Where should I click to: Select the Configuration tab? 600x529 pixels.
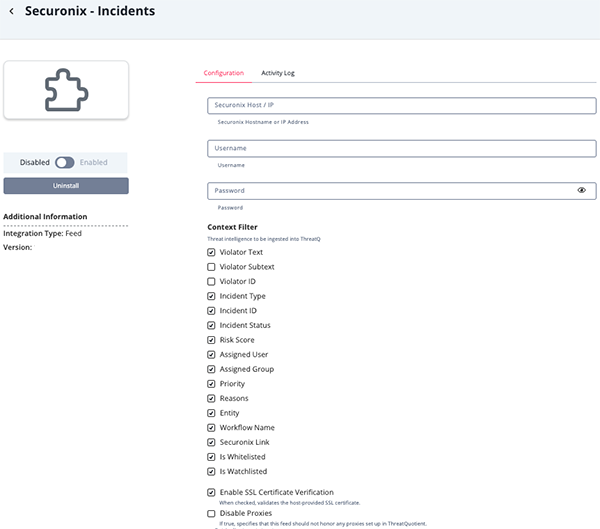click(223, 73)
